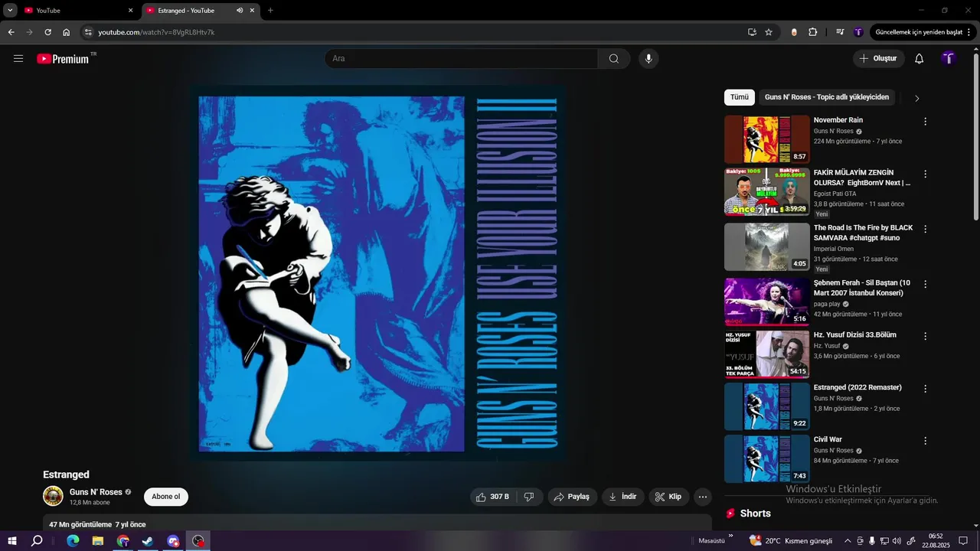Click Güncellemek için yeniden başlat
This screenshot has width=980, height=551.
pos(919,32)
